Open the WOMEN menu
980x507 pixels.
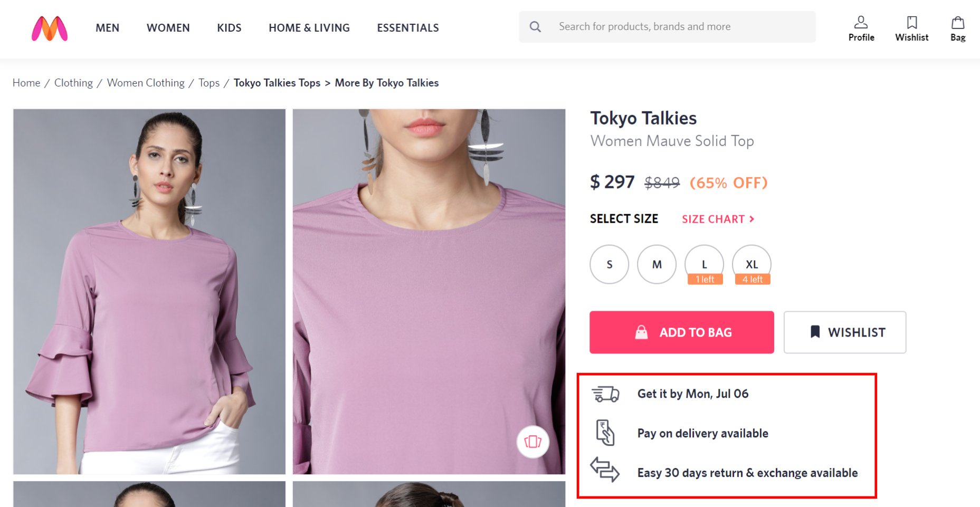pos(168,28)
